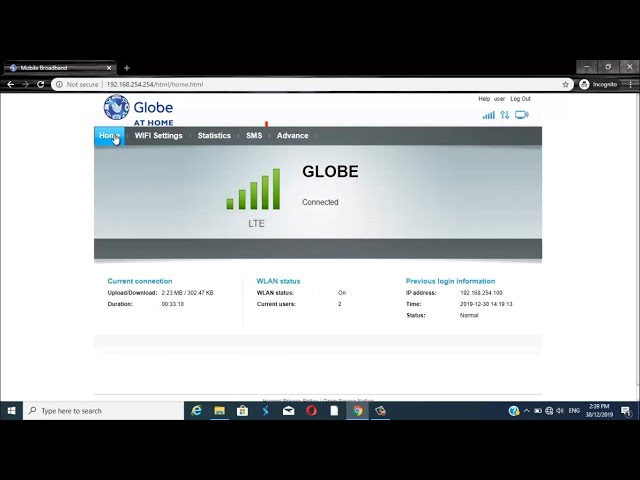The image size is (640, 480).
Task: Click the connected devices icon in header
Action: [x=522, y=115]
